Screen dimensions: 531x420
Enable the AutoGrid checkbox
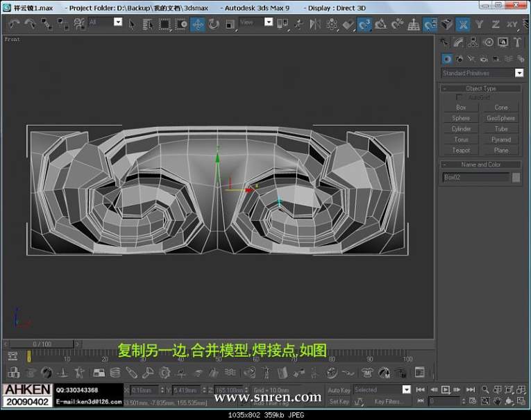click(x=460, y=98)
